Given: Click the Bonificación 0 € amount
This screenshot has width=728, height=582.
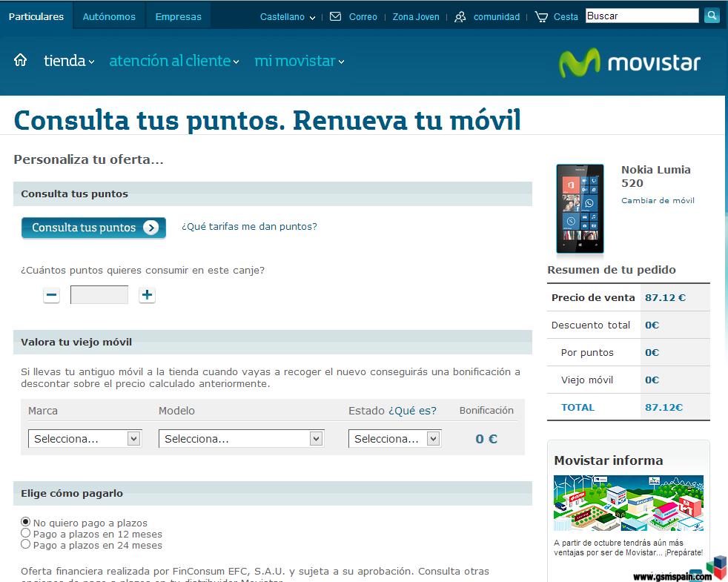Looking at the screenshot, I should 486,439.
